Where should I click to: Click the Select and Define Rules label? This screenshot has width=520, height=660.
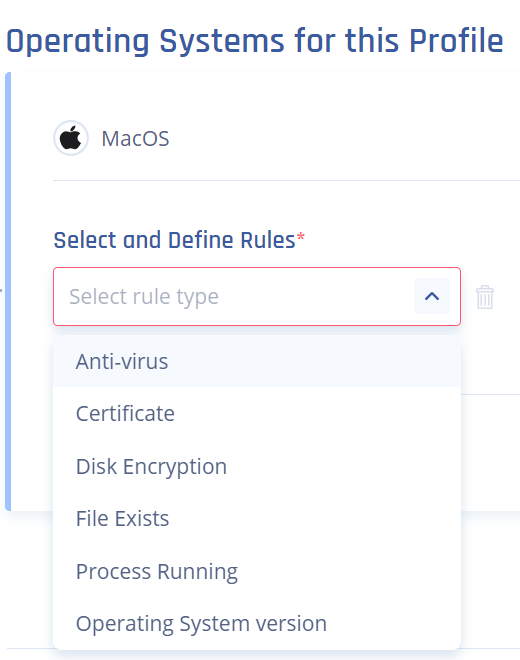(x=174, y=240)
